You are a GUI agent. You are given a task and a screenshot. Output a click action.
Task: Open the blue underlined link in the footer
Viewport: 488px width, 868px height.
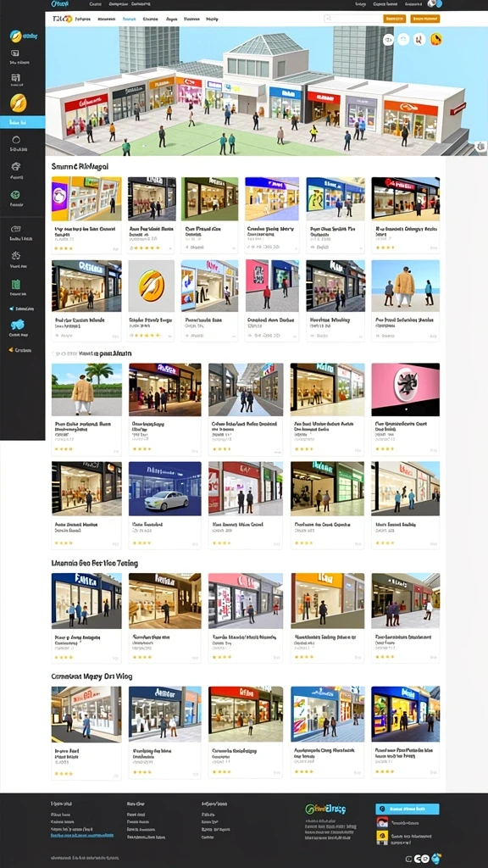click(82, 835)
